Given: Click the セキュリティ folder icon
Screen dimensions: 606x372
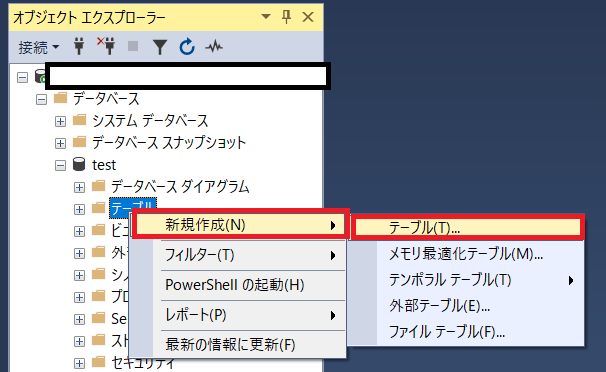Looking at the screenshot, I should tap(99, 362).
